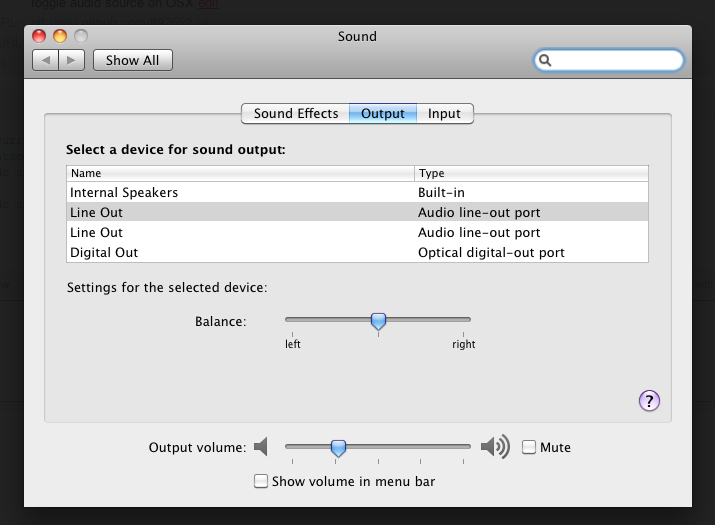Focus the search field
The image size is (715, 525).
pyautogui.click(x=609, y=60)
